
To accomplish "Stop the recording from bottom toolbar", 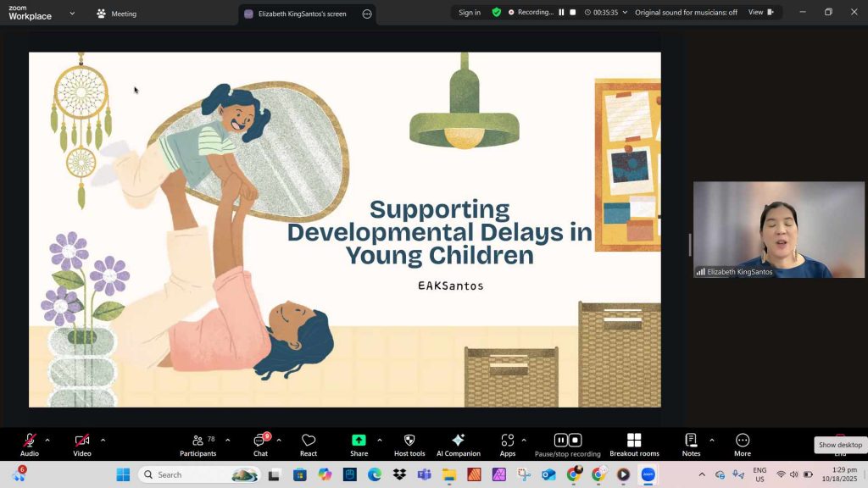I will pos(575,440).
